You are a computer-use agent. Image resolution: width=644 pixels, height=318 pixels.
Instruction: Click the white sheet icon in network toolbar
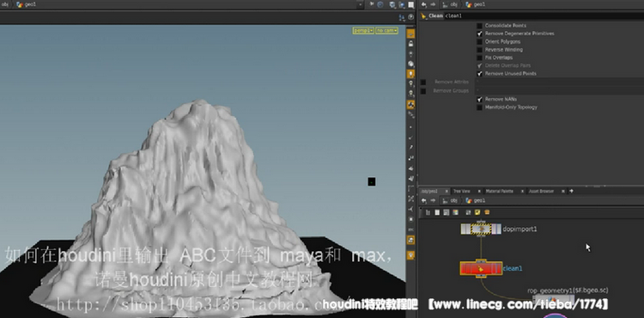point(437,212)
